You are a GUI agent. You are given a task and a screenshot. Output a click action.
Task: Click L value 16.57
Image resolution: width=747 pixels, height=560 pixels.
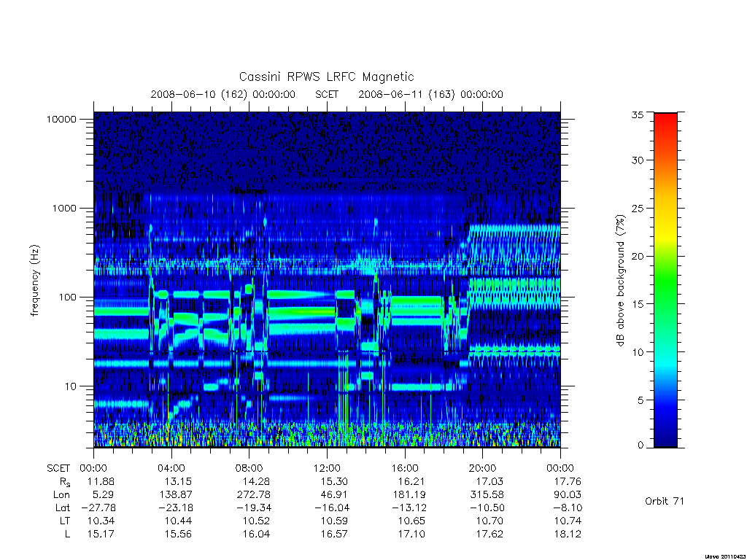click(x=334, y=534)
